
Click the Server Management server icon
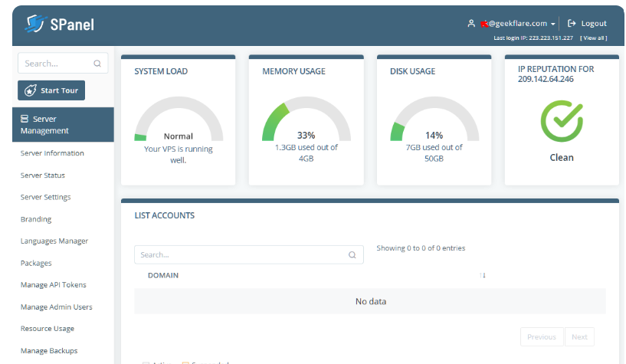pos(25,119)
